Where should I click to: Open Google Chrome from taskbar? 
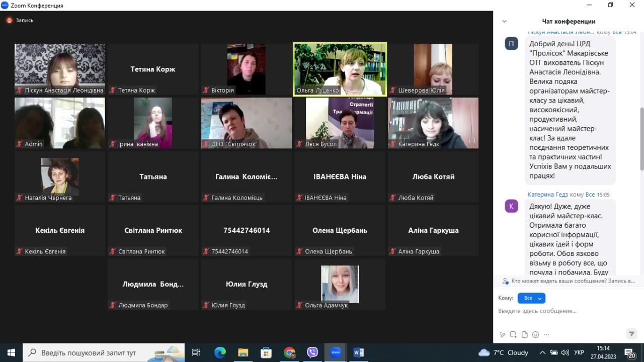(289, 352)
